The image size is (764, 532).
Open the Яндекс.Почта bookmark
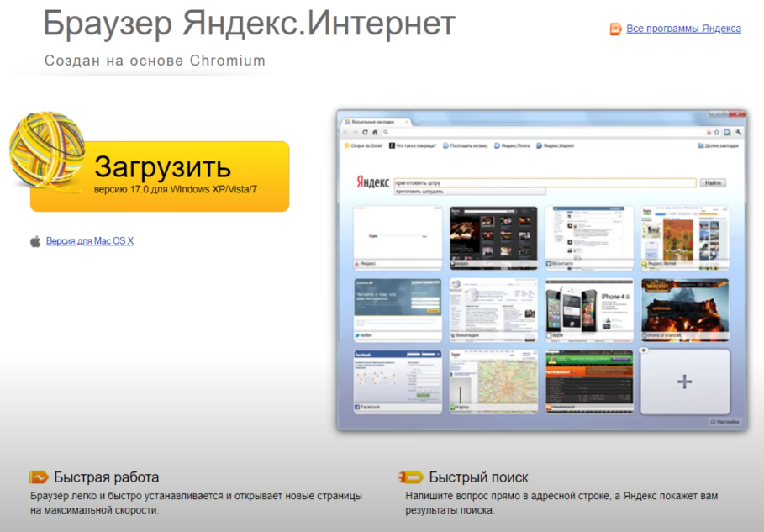click(x=512, y=145)
